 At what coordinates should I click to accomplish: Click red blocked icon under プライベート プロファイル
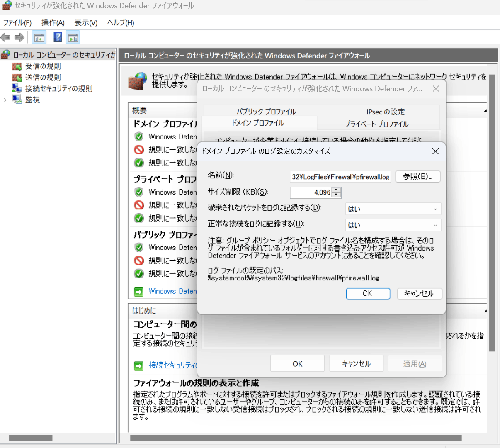(x=139, y=205)
